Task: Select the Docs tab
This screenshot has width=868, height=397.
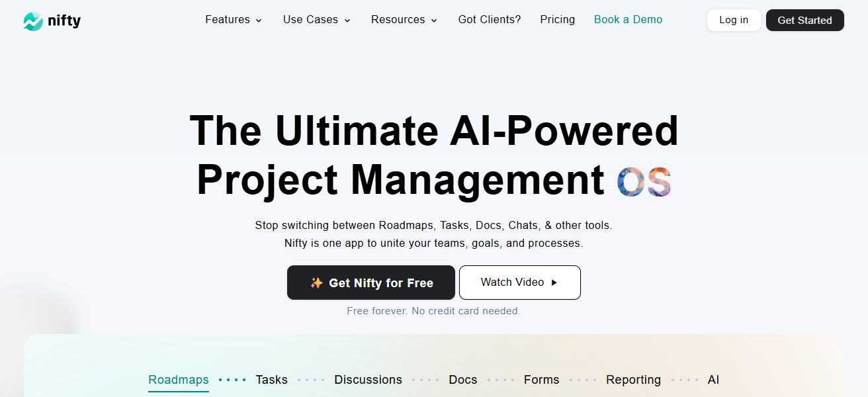Action: (x=462, y=380)
